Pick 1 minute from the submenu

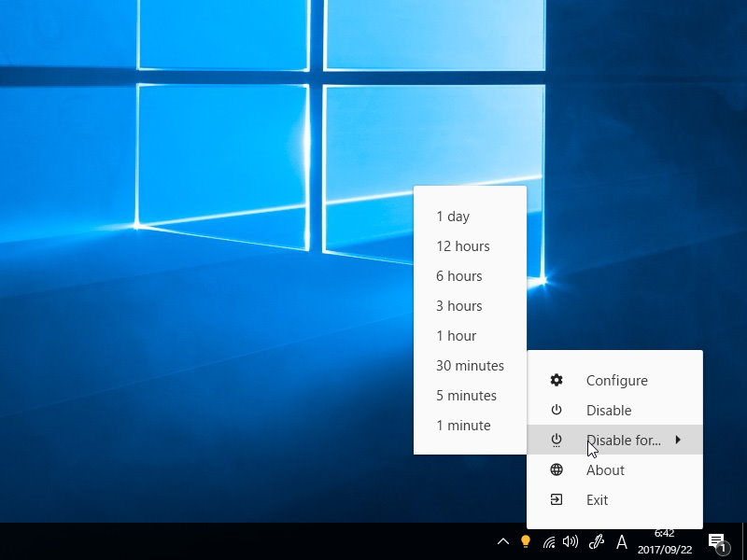[x=471, y=426]
